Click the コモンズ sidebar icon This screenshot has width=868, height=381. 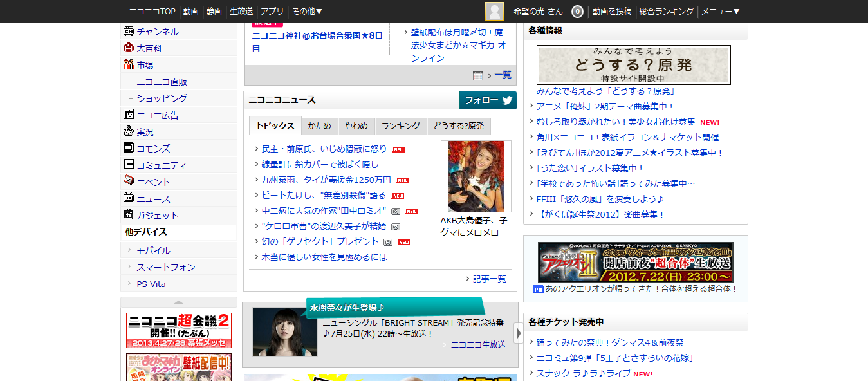click(128, 148)
